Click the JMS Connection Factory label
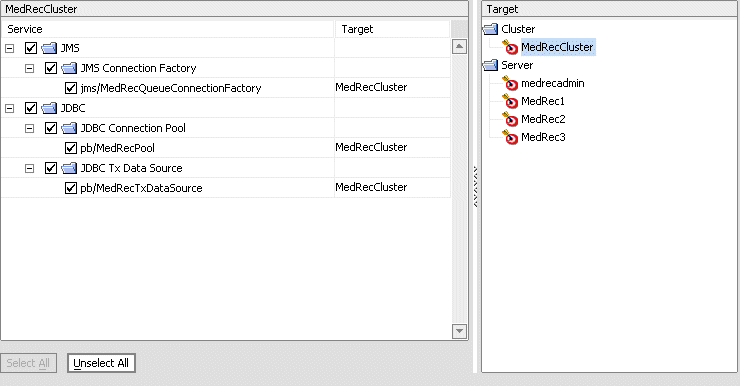The width and height of the screenshot is (740, 386). pyautogui.click(x=138, y=68)
